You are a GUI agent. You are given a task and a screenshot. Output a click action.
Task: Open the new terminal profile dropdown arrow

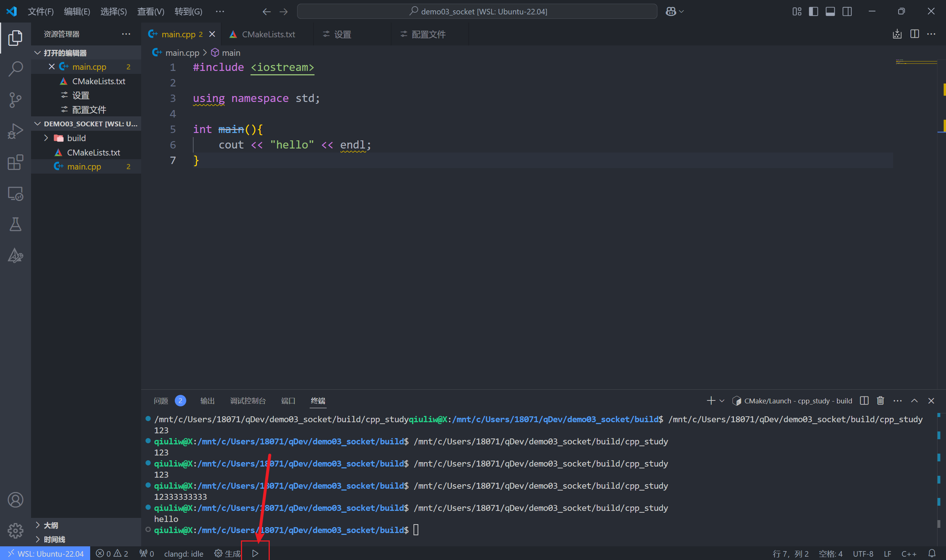click(x=722, y=401)
